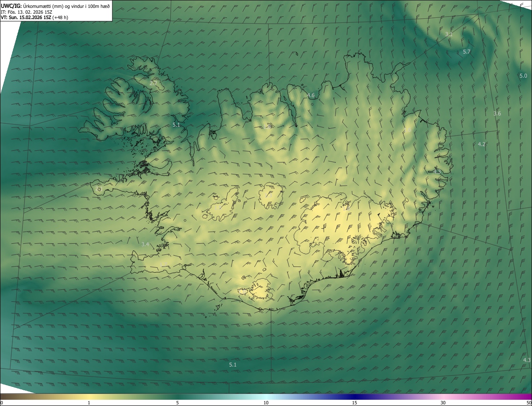Click the valid time "VT: Sun. 15.02.2026 15Z (+48 h)"
Viewport: 532px width, 406px height.
tap(34, 17)
